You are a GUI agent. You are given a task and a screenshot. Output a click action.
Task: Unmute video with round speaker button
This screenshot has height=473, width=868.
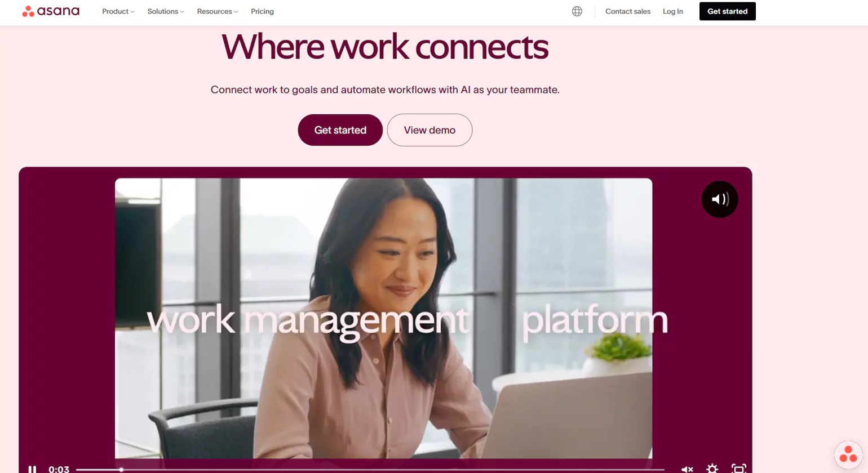(720, 199)
